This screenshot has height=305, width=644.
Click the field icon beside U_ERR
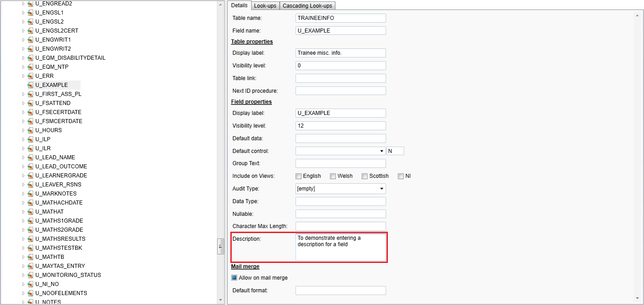click(x=30, y=76)
